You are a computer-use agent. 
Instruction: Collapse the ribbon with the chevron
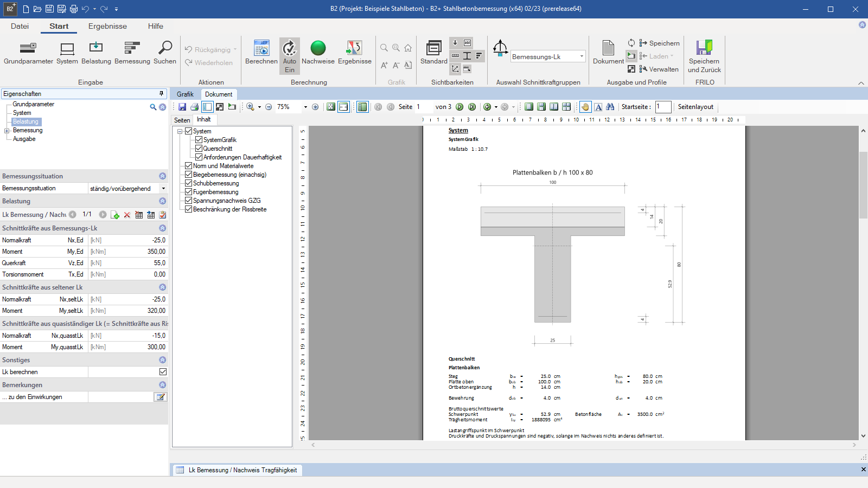(x=861, y=83)
